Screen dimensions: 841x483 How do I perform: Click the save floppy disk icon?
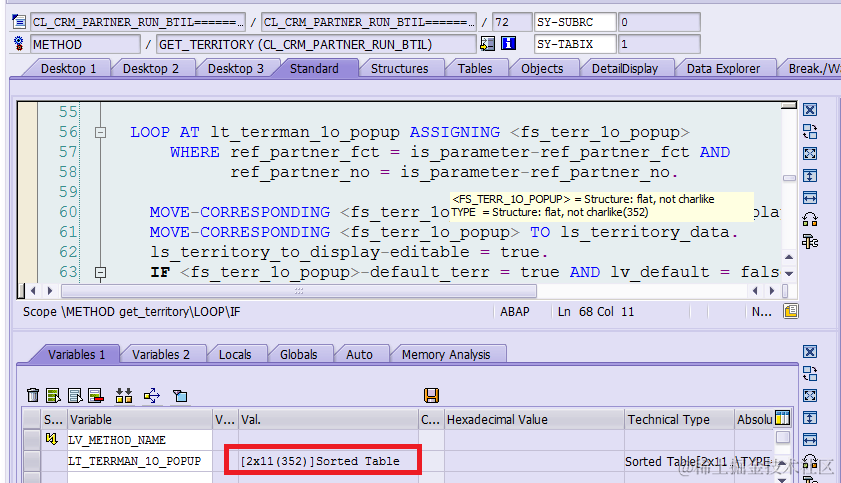[x=431, y=396]
